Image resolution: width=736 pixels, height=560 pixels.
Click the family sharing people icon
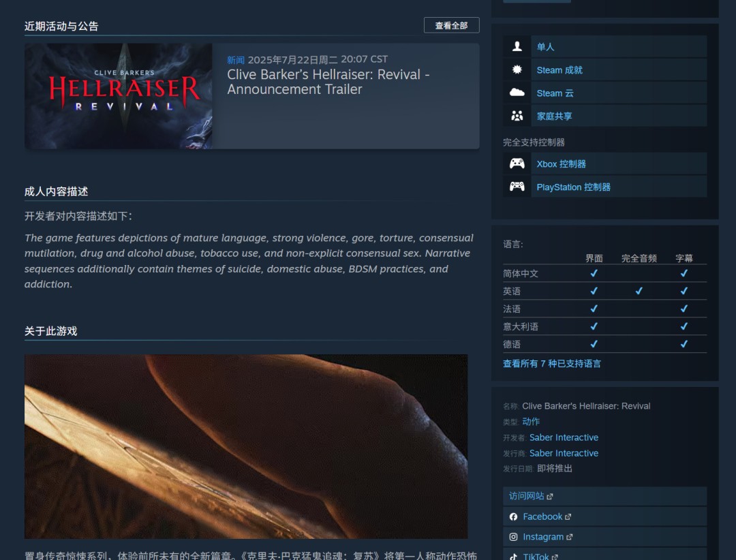517,115
